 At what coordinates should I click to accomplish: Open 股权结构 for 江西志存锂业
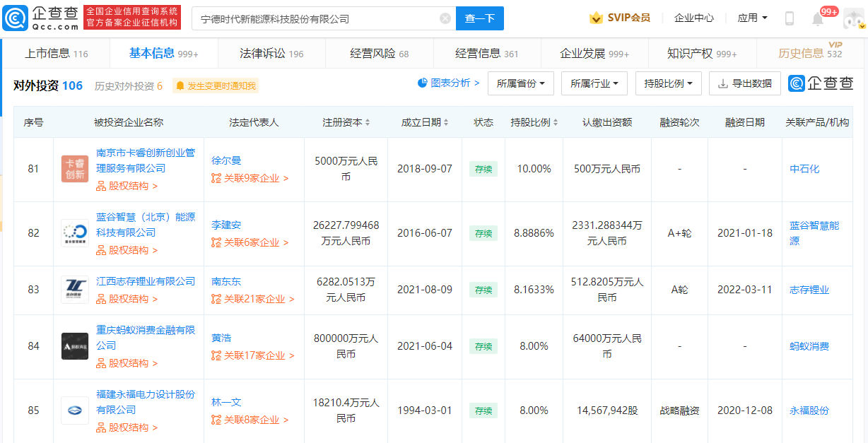point(127,299)
